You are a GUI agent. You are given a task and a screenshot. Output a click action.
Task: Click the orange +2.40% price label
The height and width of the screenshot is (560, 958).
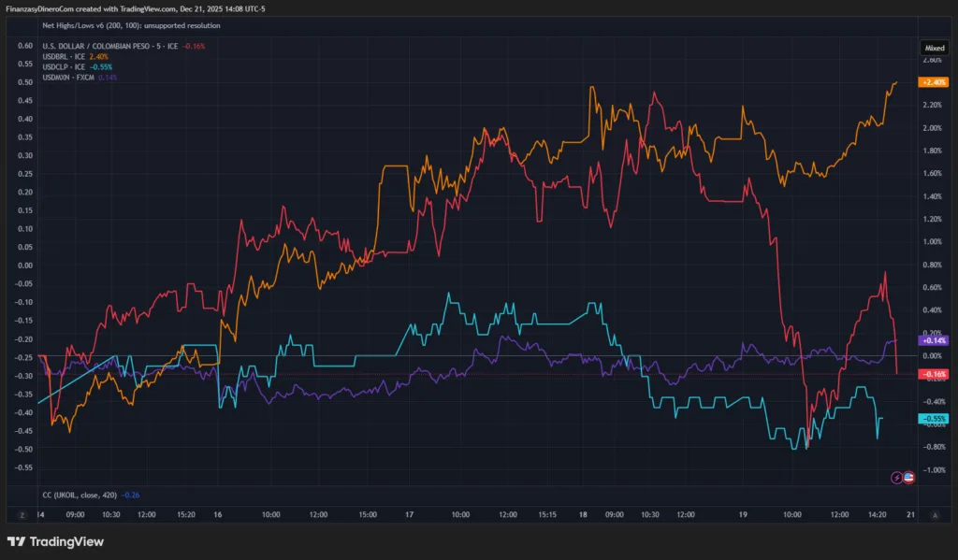(934, 82)
